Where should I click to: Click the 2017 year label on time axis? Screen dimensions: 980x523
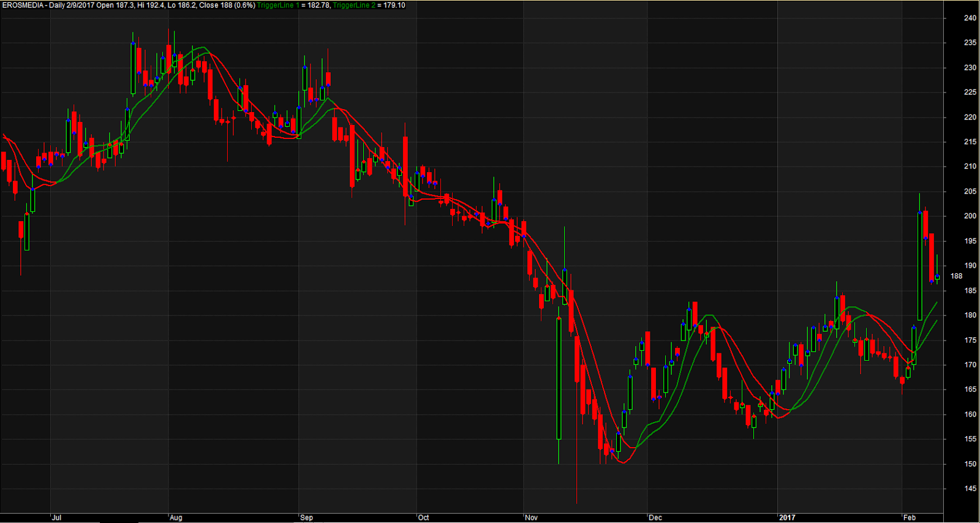[787, 517]
